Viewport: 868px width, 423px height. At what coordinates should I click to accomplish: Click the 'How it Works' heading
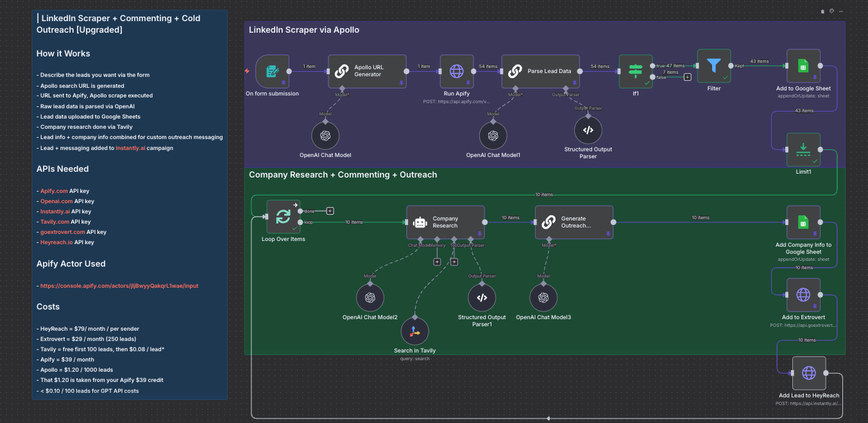click(x=64, y=54)
